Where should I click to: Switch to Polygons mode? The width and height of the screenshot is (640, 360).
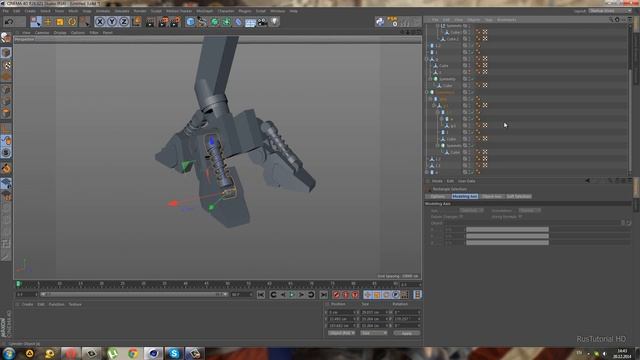6,113
